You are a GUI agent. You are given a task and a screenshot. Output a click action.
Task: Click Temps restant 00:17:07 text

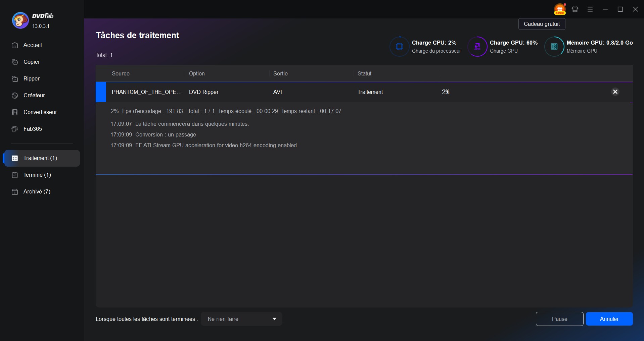pyautogui.click(x=311, y=111)
